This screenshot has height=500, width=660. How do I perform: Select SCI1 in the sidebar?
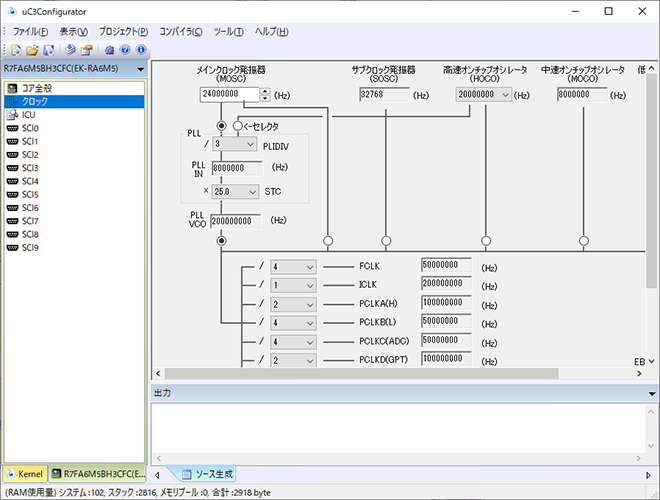(x=75, y=141)
